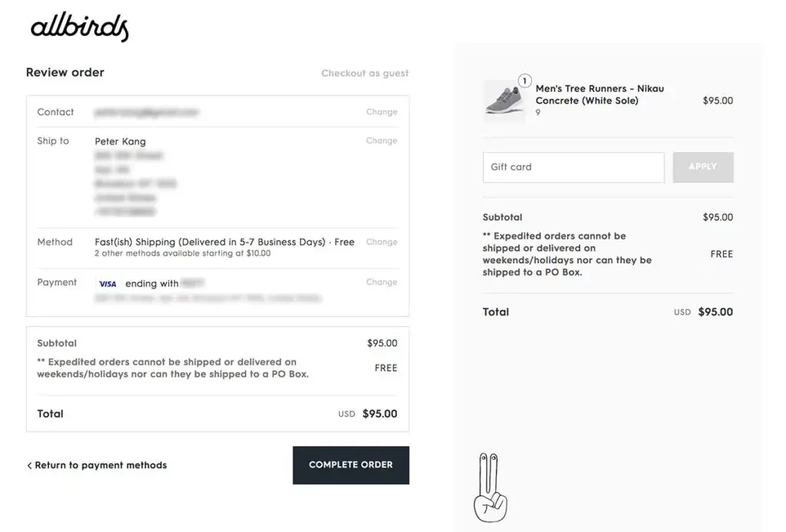Click the Ship to section label
Viewport: 786px width, 532px height.
[52, 140]
